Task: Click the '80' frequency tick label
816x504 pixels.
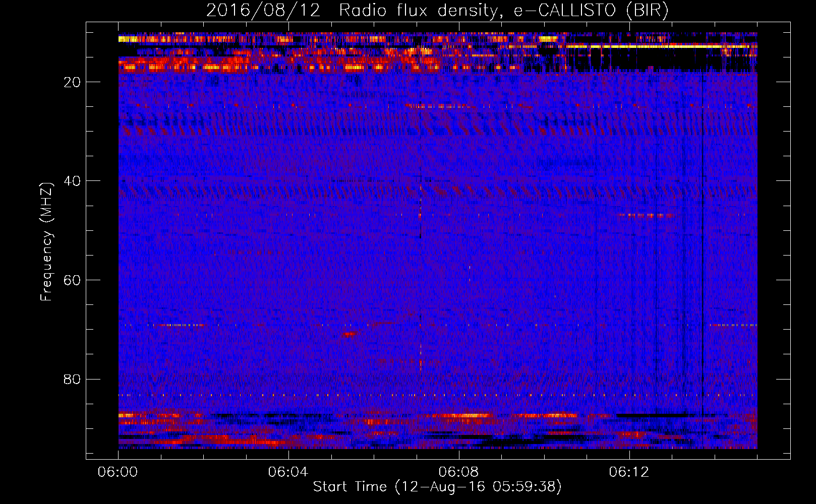Action: click(x=73, y=379)
